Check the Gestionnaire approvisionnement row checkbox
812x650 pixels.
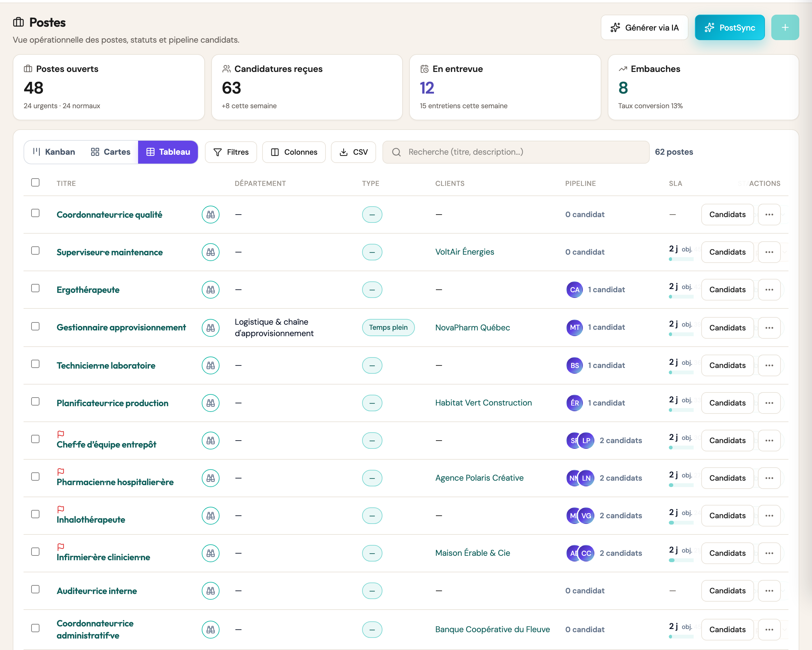[x=35, y=327]
